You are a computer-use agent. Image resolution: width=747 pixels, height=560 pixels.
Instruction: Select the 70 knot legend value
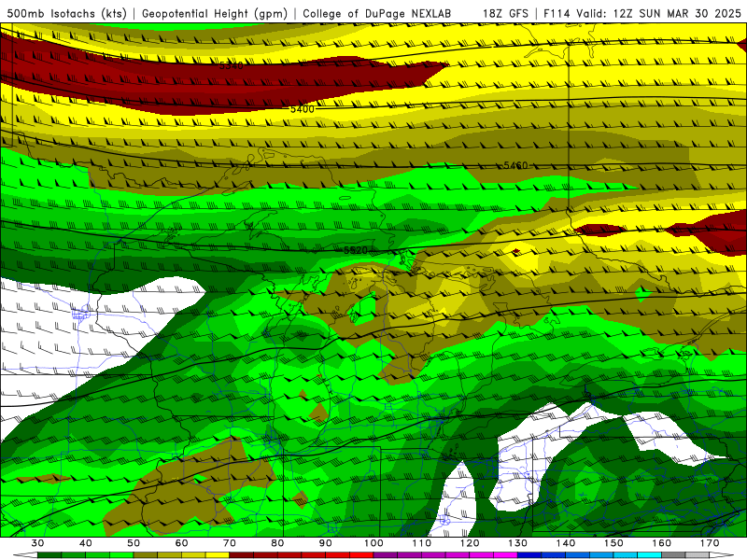(230, 543)
